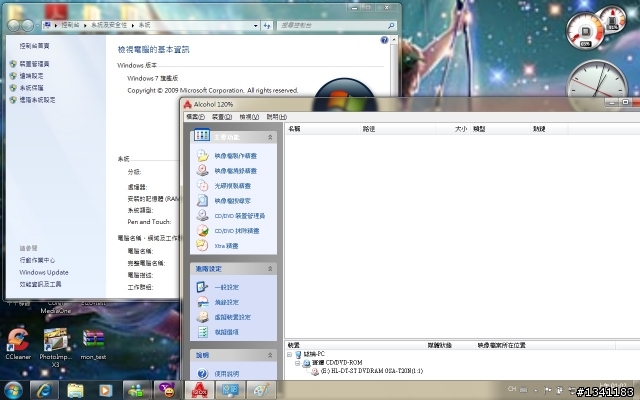This screenshot has width=640, height=400.
Task: Open address bar history dropdown in System window
Action: (256, 25)
